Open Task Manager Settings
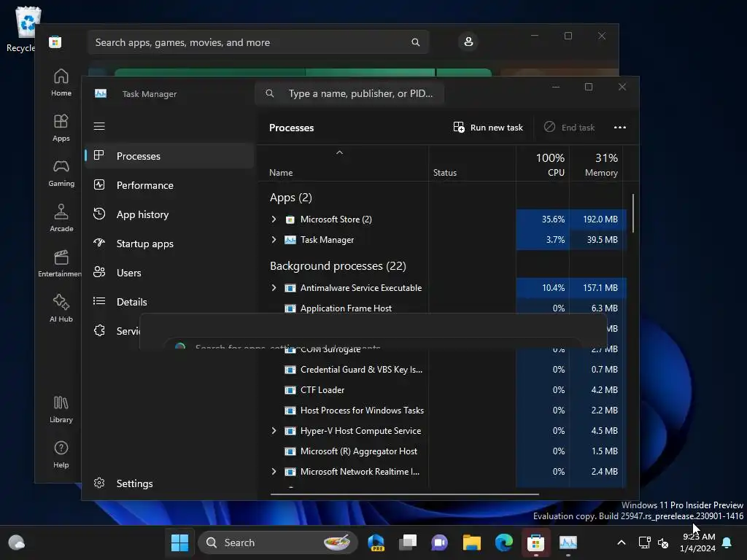 click(169, 483)
